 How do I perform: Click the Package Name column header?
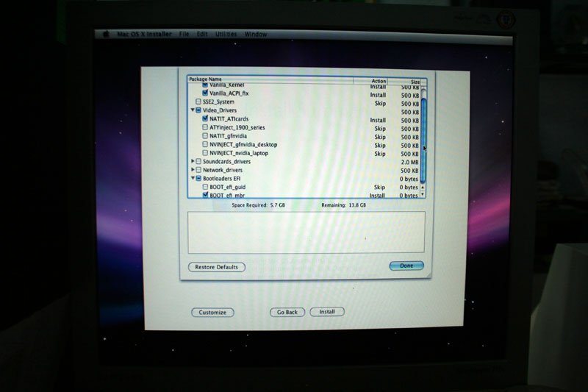(x=270, y=79)
